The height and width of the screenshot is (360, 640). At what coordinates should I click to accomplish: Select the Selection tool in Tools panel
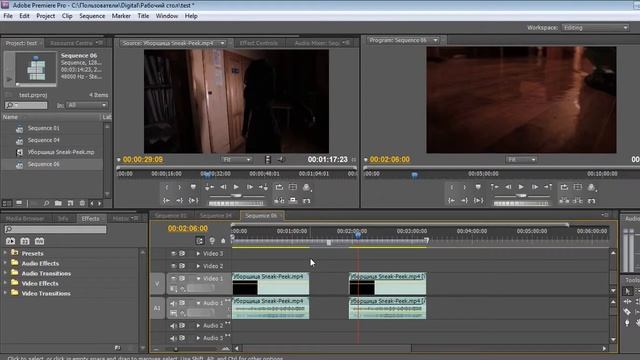(x=627, y=291)
